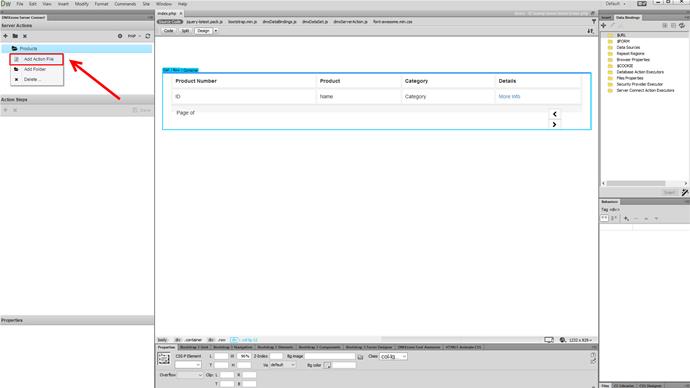The height and width of the screenshot is (388, 690).
Task: Select the Security Provider Executor folder
Action: click(639, 84)
